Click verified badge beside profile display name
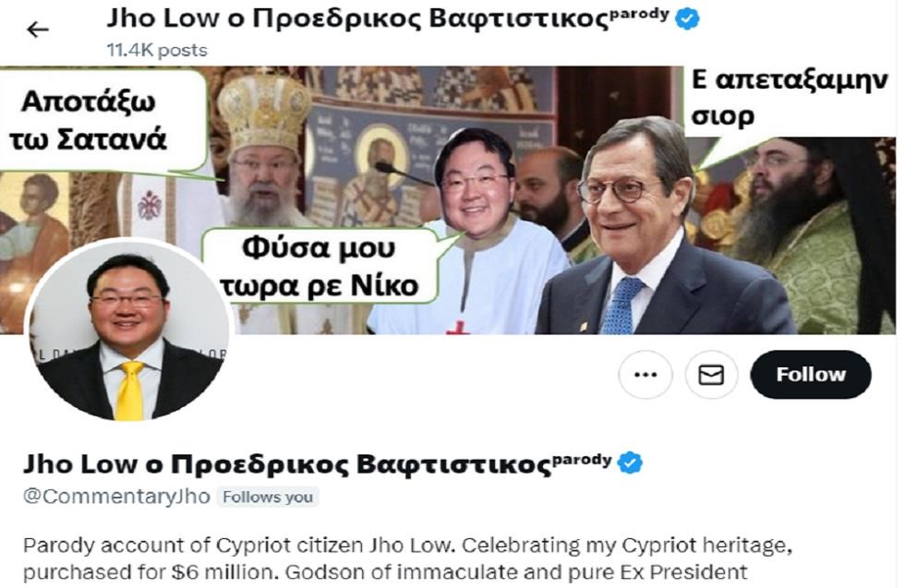Screen dimensions: 905x588 (630, 462)
